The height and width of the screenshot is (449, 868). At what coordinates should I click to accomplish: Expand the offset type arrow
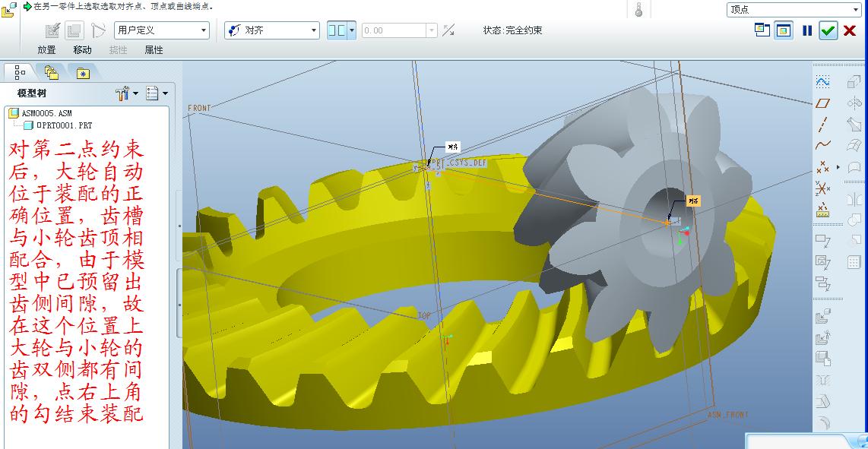tap(351, 30)
